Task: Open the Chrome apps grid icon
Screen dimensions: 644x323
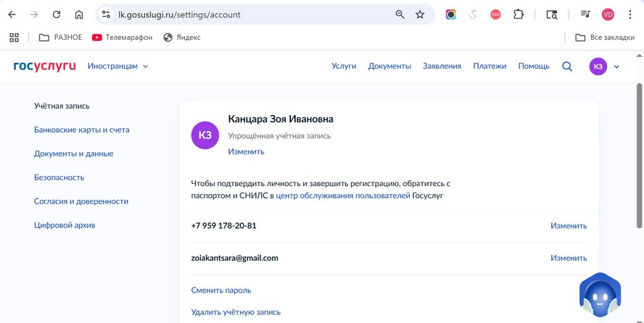Action: [x=14, y=38]
